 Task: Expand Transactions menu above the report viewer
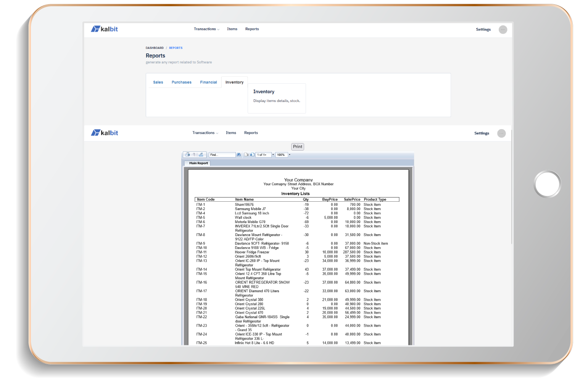[205, 133]
